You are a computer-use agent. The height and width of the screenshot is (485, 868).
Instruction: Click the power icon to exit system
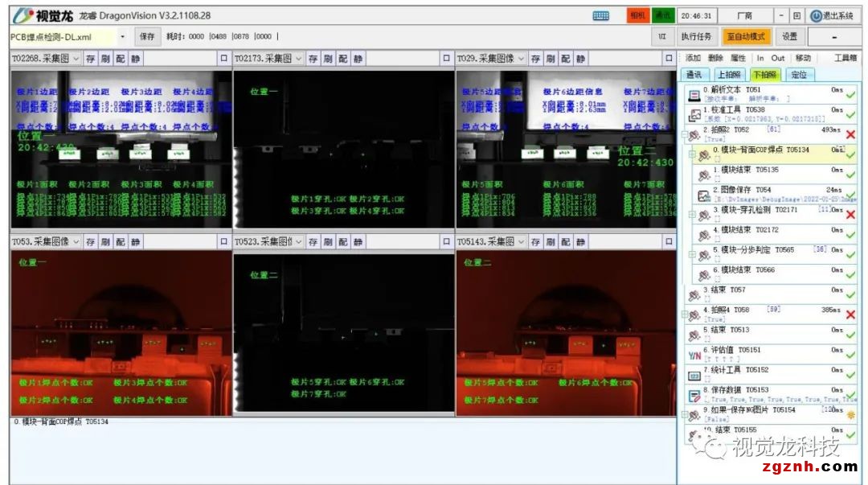click(x=817, y=15)
